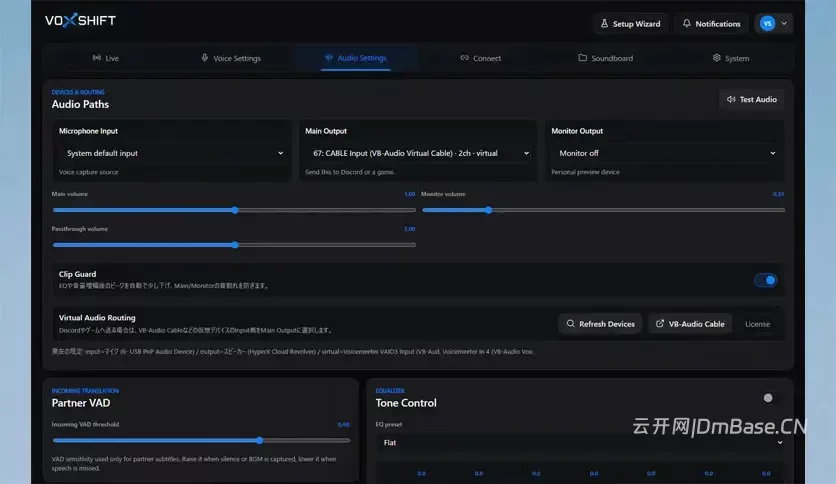The image size is (836, 484).
Task: Click the Monitor volume value 0.35
Action: coord(778,194)
